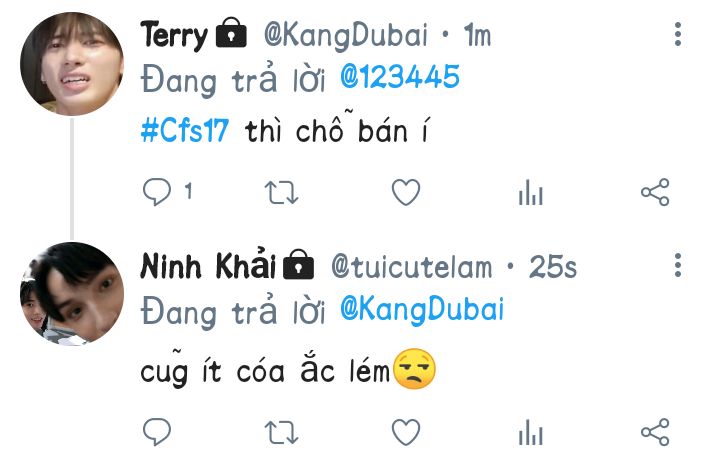The height and width of the screenshot is (459, 719).
Task: Share Ninh Khải's reply using share icon
Action: (x=655, y=432)
